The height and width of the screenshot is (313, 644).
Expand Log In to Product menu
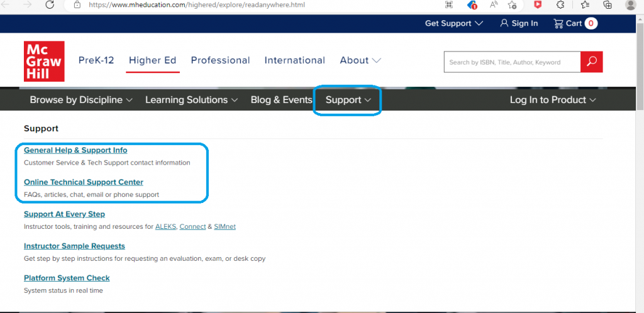(553, 100)
